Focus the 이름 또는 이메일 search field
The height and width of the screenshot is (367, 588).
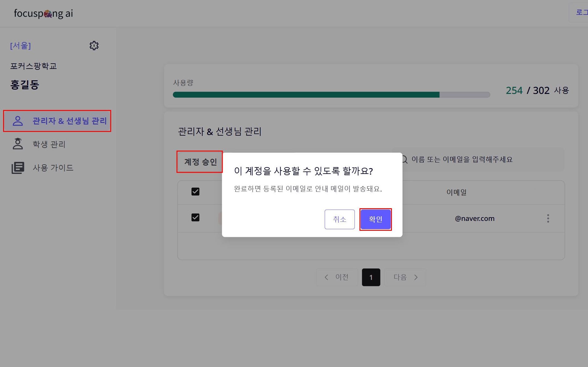[x=478, y=159]
